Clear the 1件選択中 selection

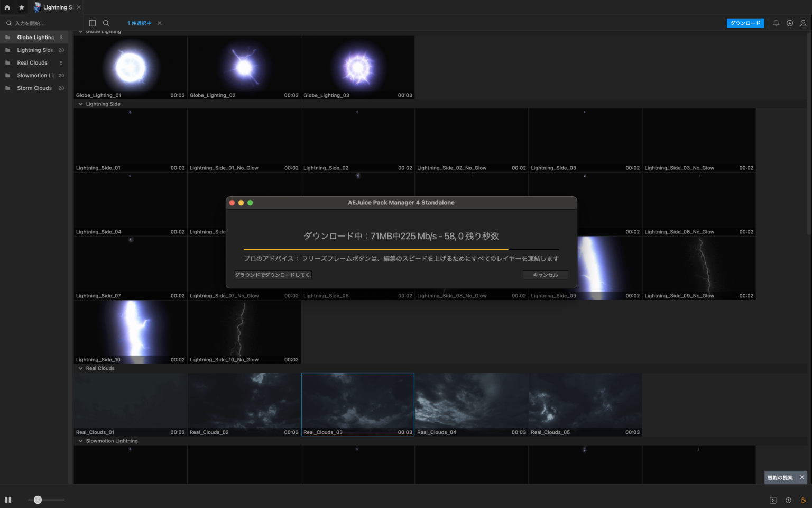(160, 23)
